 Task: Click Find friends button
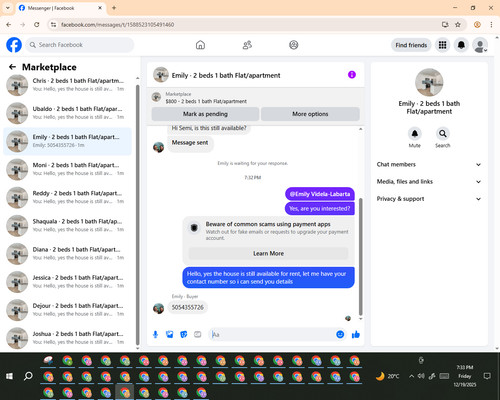pyautogui.click(x=411, y=45)
